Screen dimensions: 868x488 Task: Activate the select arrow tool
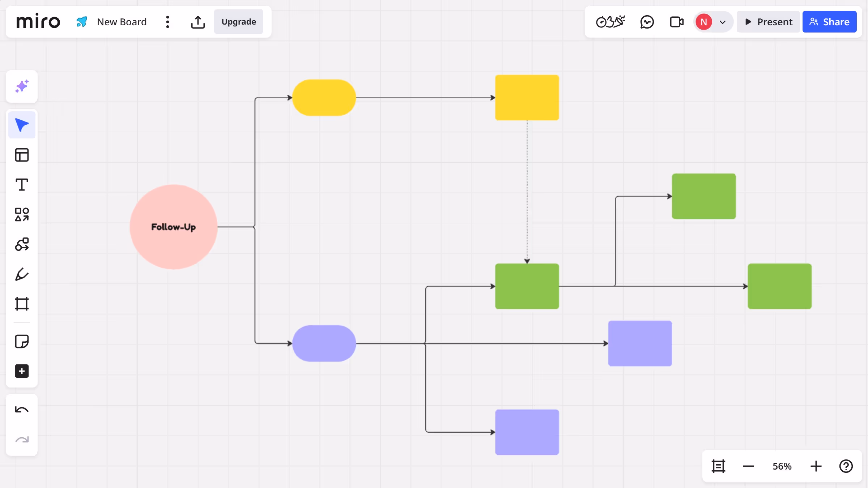[22, 124]
